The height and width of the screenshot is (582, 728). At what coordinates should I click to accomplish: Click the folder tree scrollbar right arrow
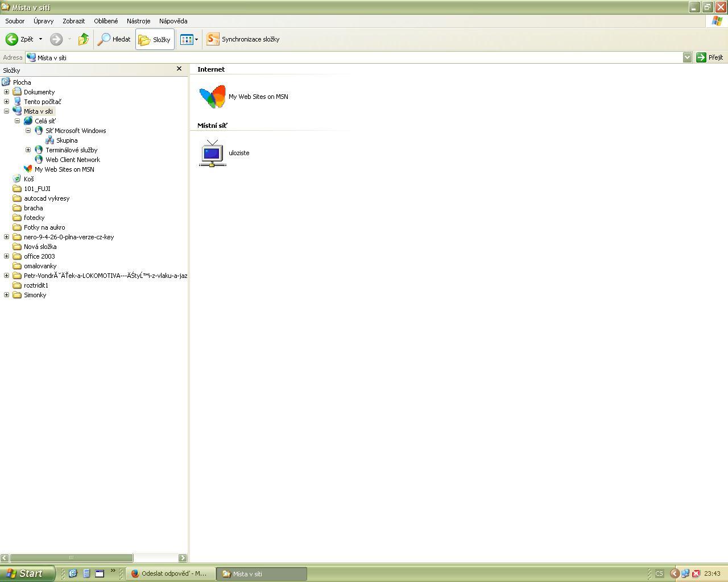pyautogui.click(x=183, y=558)
